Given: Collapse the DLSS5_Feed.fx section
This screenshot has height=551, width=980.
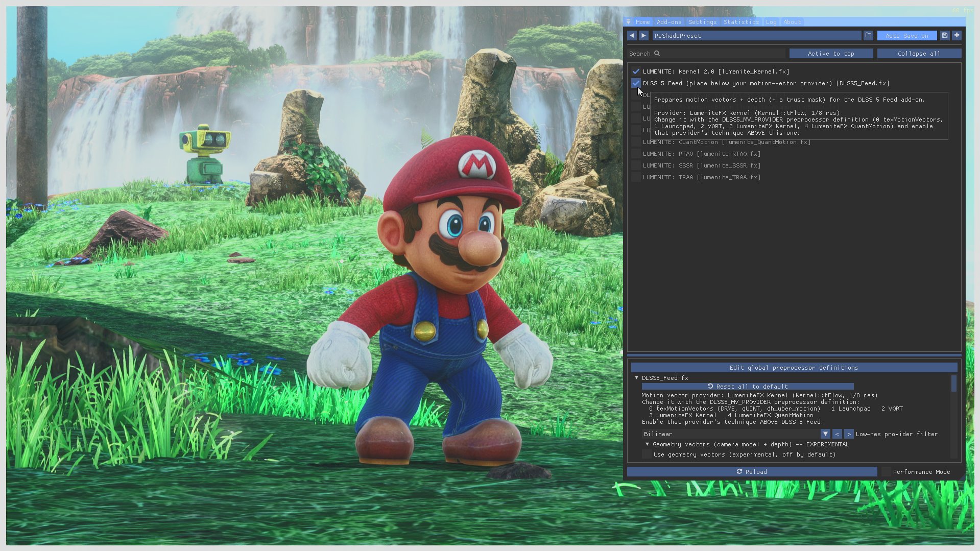Looking at the screenshot, I should click(637, 378).
